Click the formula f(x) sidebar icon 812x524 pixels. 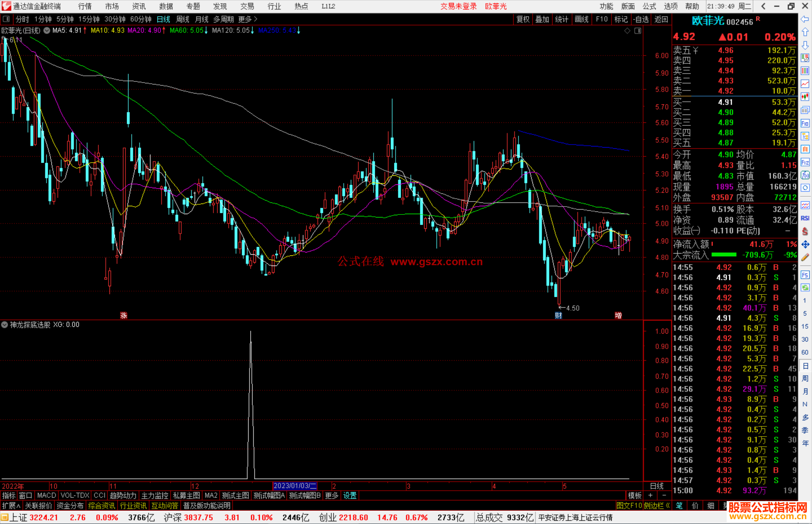coord(805,175)
